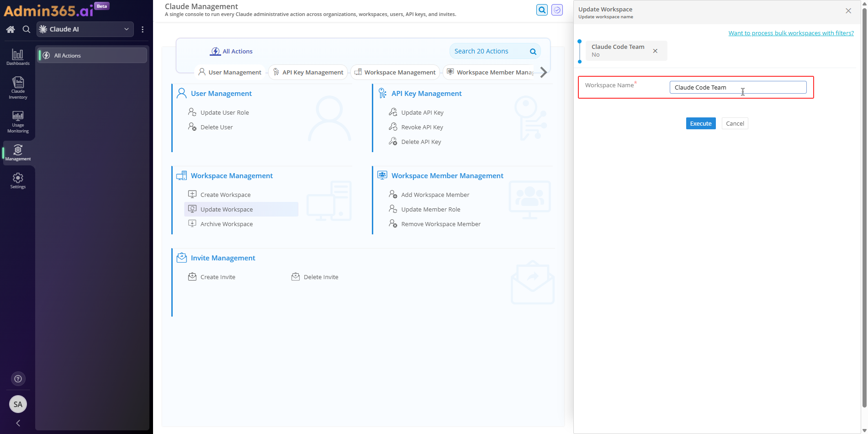Viewport: 868px width, 434px height.
Task: Click the Execute button
Action: pyautogui.click(x=701, y=123)
